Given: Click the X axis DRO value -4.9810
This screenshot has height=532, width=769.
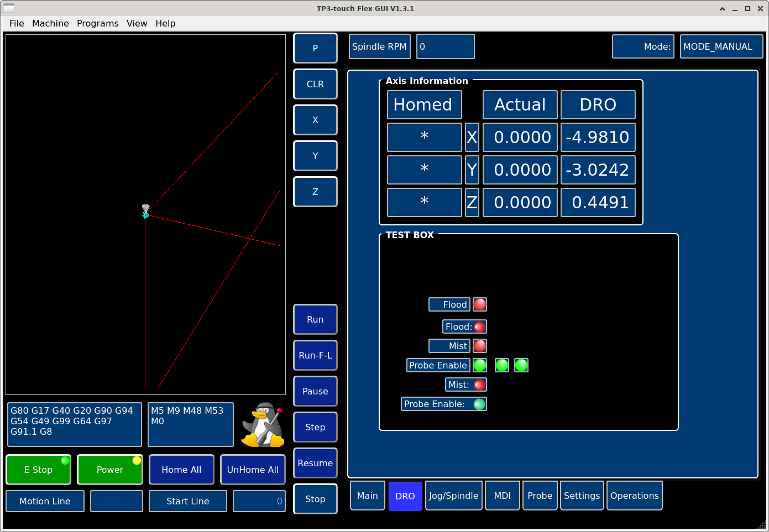Looking at the screenshot, I should coord(598,137).
